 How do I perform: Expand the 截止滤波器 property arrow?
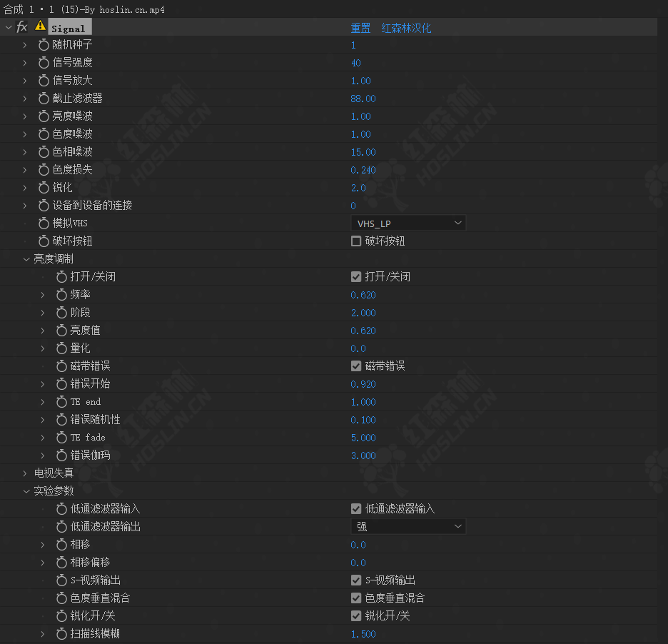[25, 99]
